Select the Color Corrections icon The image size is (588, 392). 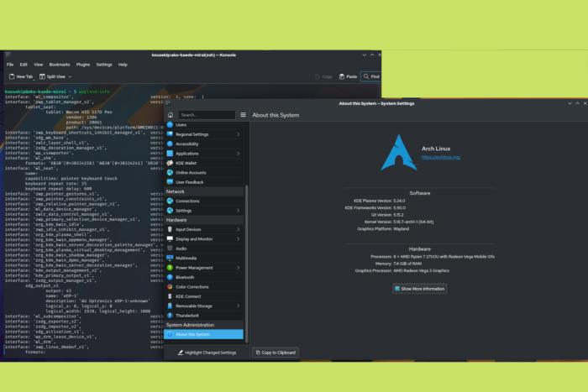[x=170, y=287]
